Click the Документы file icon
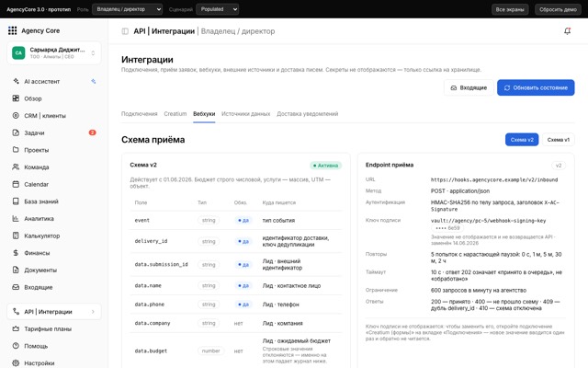 point(16,270)
